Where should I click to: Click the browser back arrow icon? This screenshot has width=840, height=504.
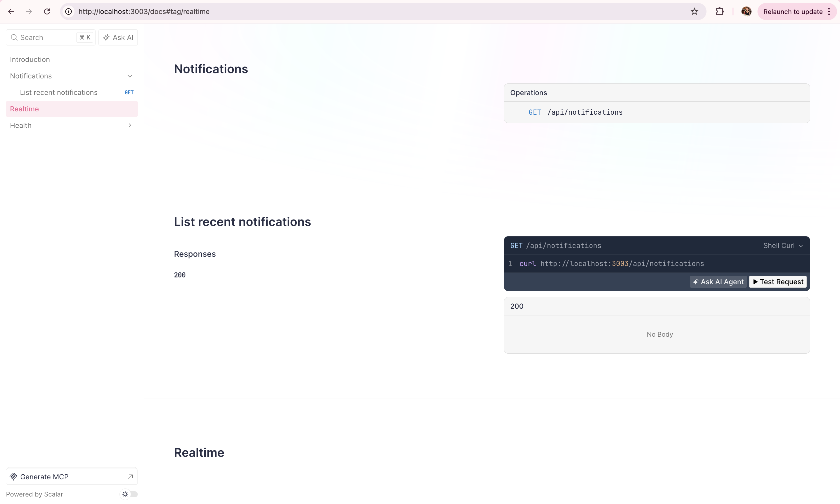click(x=11, y=11)
